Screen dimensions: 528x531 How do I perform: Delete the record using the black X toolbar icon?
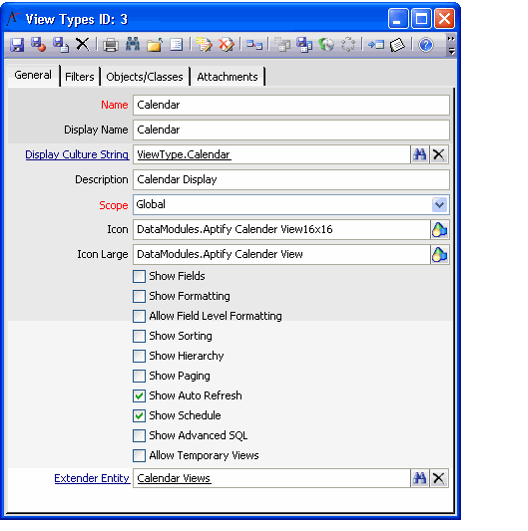pyautogui.click(x=82, y=44)
